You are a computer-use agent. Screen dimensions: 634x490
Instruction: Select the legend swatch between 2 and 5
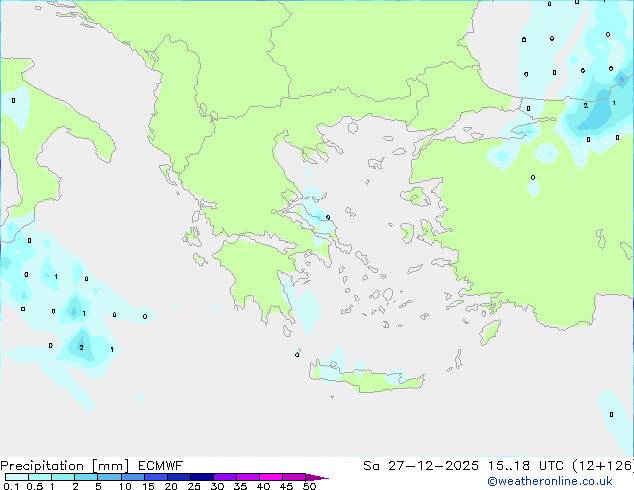click(86, 477)
